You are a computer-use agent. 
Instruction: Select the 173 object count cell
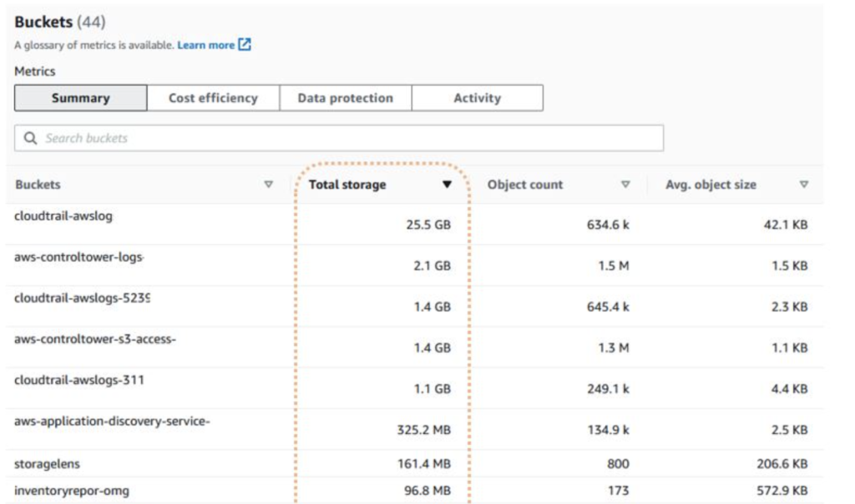(619, 491)
